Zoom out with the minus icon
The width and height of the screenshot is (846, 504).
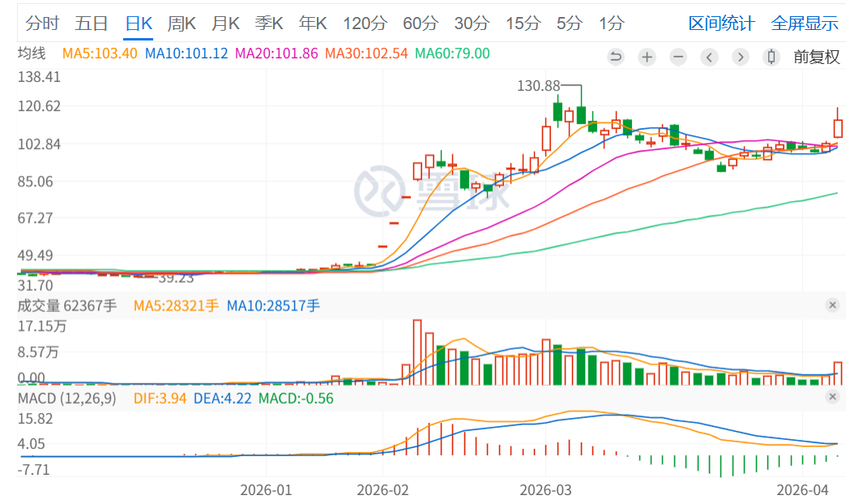point(678,57)
